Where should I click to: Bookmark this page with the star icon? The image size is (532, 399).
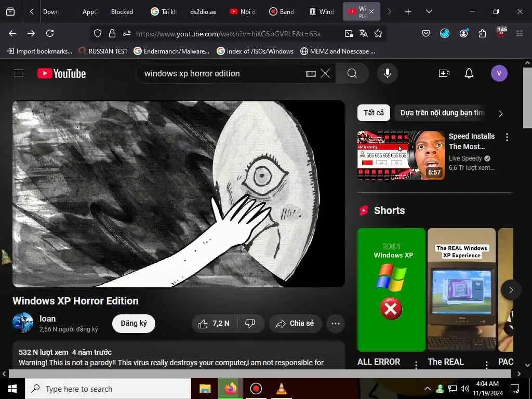tap(378, 33)
